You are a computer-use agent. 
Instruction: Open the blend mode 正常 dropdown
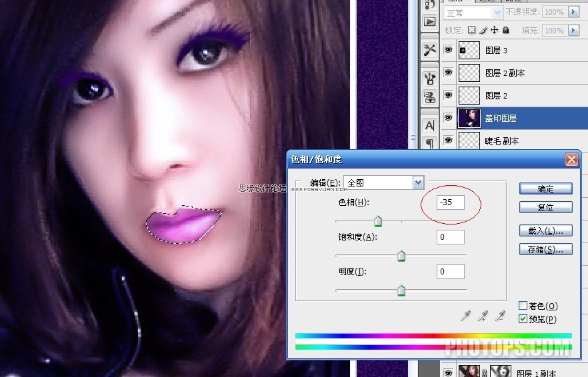pyautogui.click(x=473, y=13)
